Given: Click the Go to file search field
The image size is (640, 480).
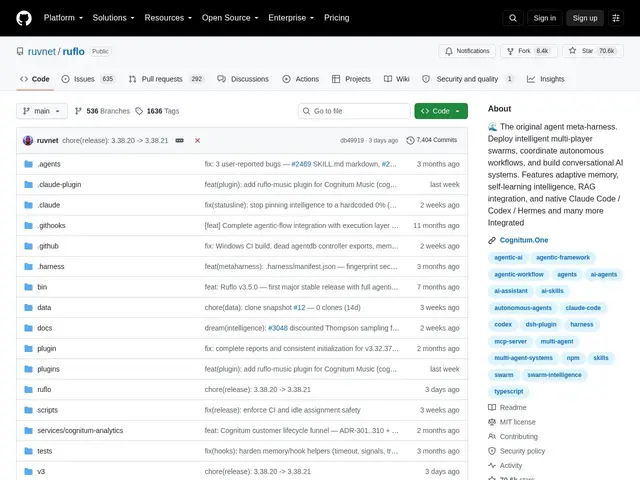Looking at the screenshot, I should point(354,111).
